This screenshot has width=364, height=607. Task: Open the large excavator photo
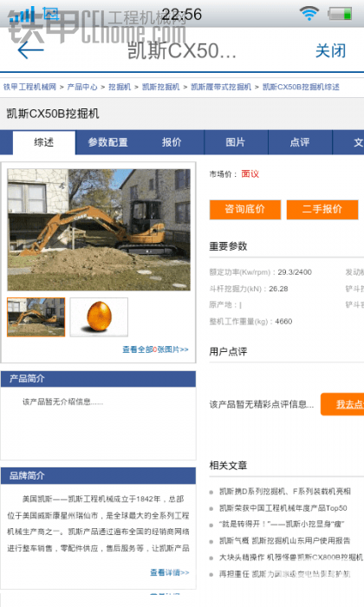(x=99, y=230)
